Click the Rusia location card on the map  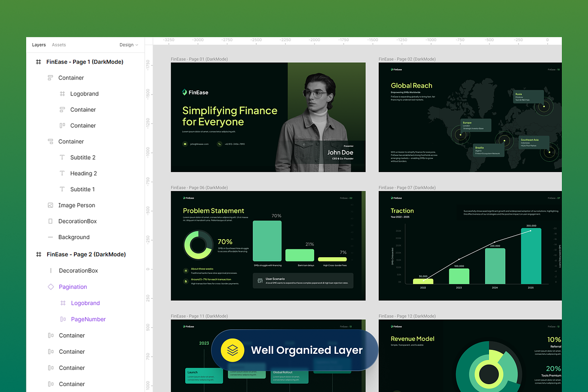pos(528,97)
